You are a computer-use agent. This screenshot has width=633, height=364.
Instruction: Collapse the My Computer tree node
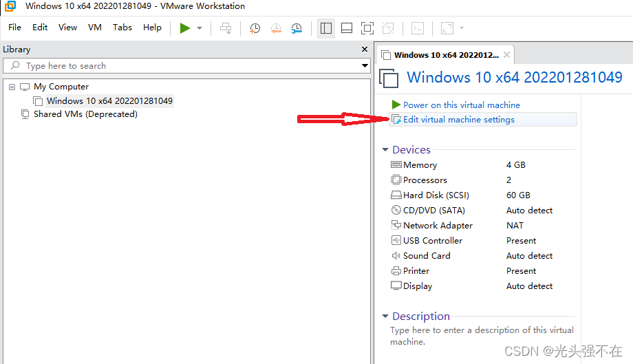click(x=12, y=87)
